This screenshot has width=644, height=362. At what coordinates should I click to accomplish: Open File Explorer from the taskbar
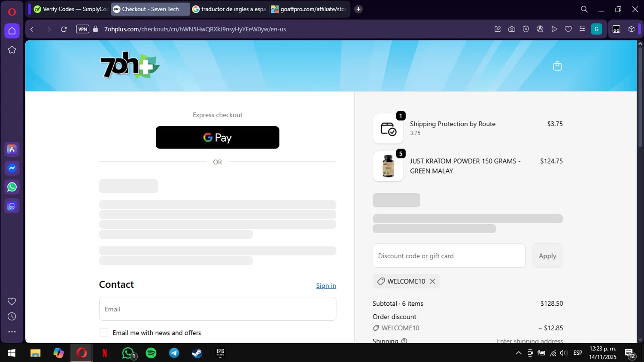(x=35, y=353)
